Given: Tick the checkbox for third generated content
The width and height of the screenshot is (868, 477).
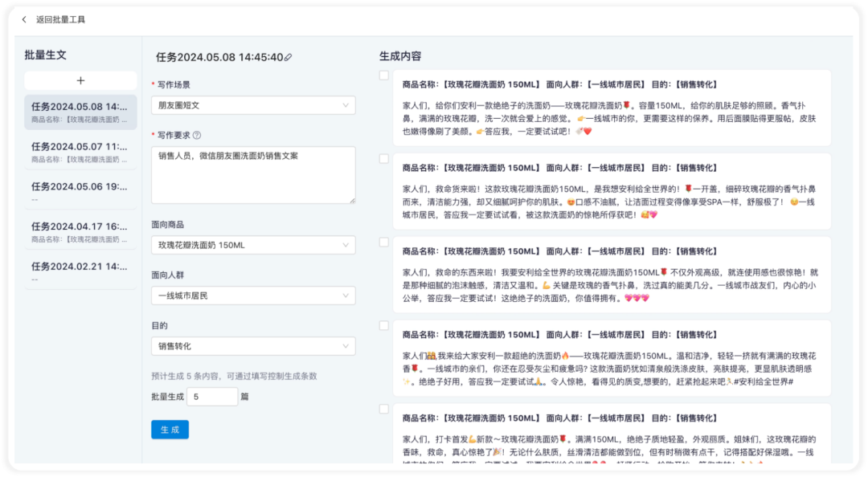Looking at the screenshot, I should pos(383,243).
